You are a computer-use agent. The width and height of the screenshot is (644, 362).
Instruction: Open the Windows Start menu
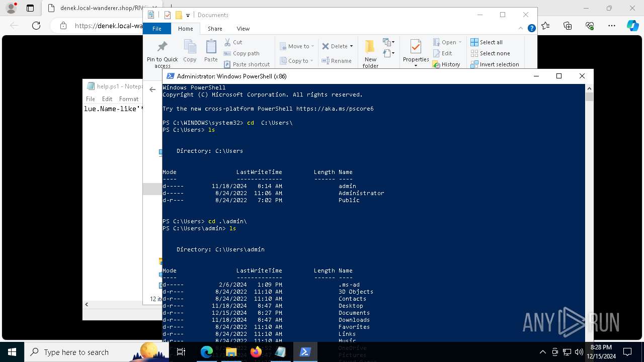[12, 352]
